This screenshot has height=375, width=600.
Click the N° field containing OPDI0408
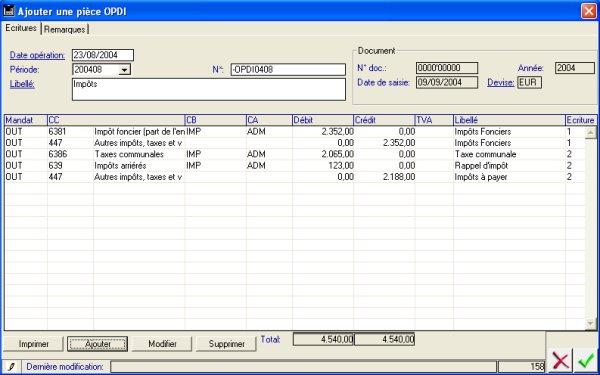(288, 70)
